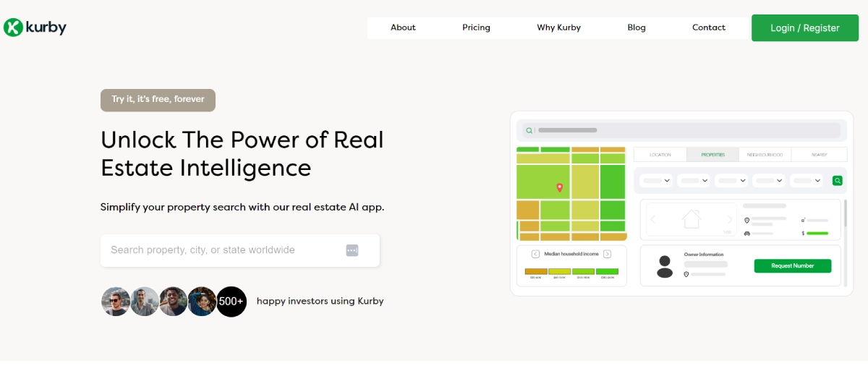The height and width of the screenshot is (366, 868).
Task: Click the black 500+ badge
Action: 231,302
